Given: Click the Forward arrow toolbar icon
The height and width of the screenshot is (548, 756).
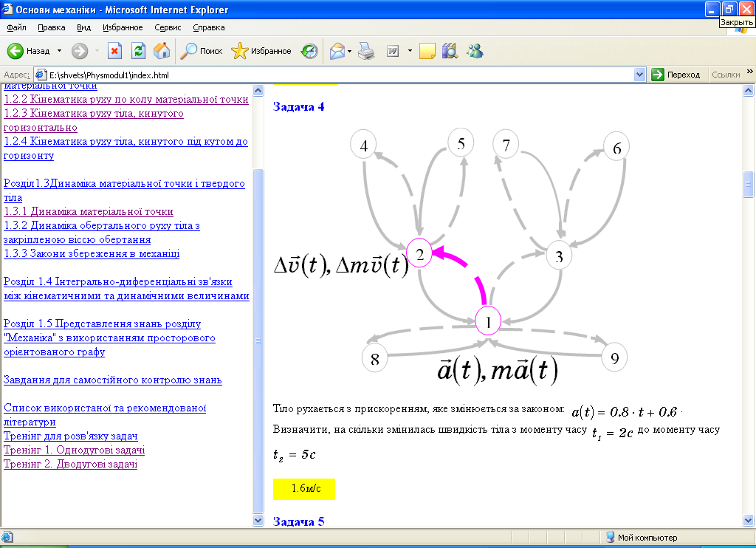Looking at the screenshot, I should coord(80,51).
